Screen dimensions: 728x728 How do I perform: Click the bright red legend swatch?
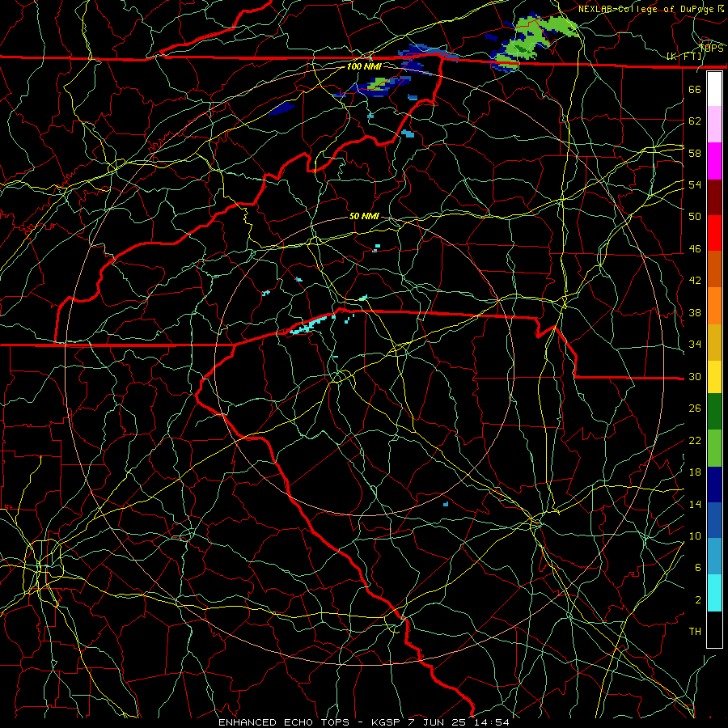(714, 233)
